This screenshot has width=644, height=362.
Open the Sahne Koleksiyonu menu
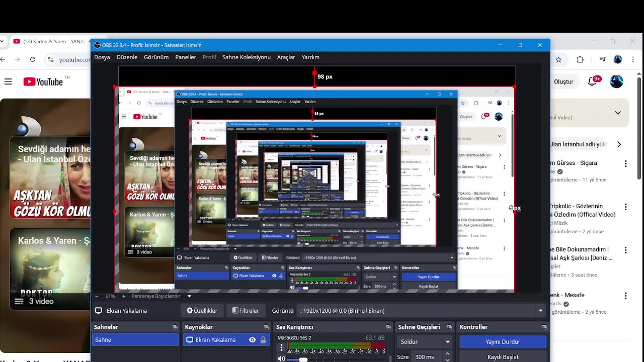247,57
